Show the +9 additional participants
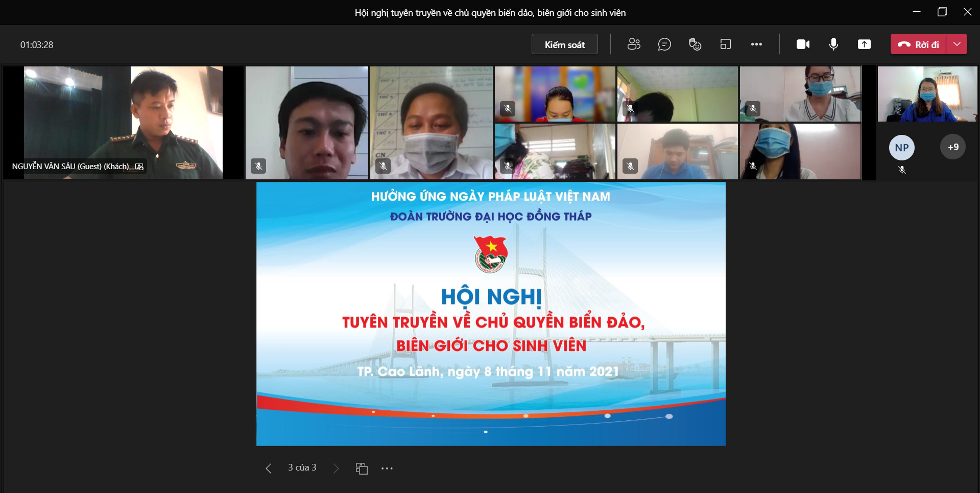 pyautogui.click(x=953, y=147)
